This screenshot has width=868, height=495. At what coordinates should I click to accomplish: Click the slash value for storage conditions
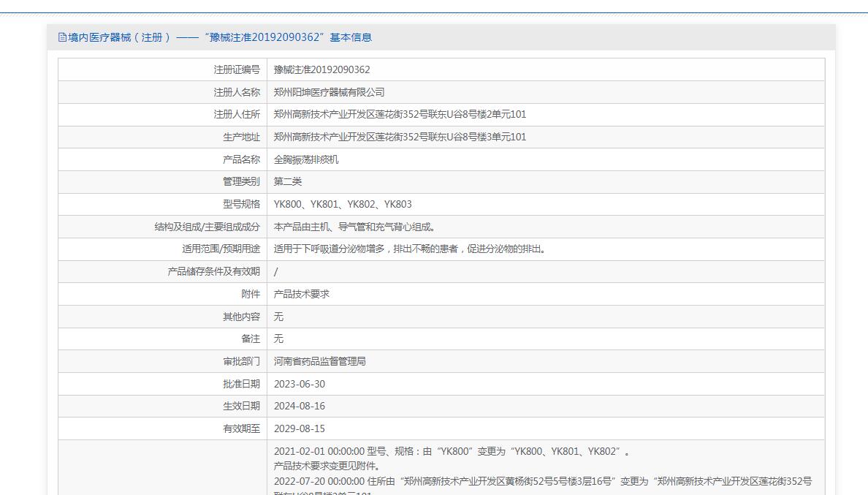(275, 272)
